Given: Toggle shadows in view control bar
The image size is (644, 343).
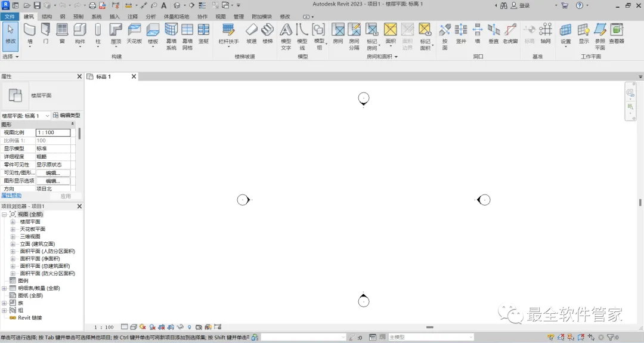Looking at the screenshot, I should (x=153, y=327).
